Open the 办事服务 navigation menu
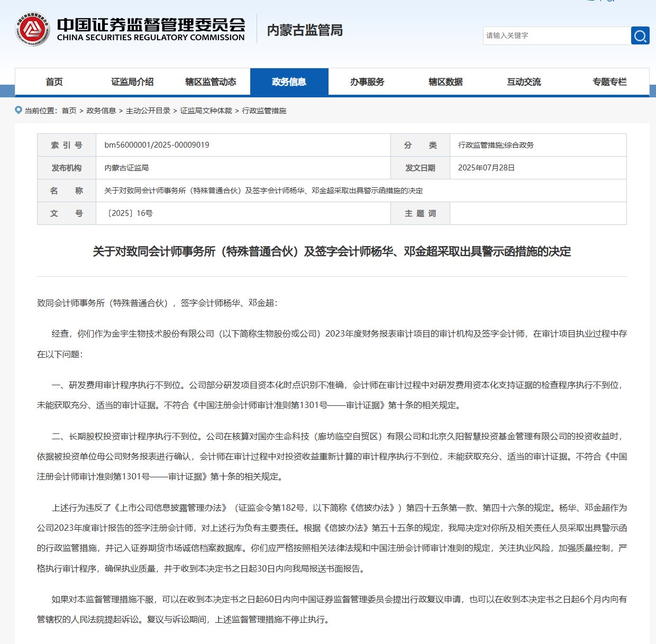 (367, 81)
